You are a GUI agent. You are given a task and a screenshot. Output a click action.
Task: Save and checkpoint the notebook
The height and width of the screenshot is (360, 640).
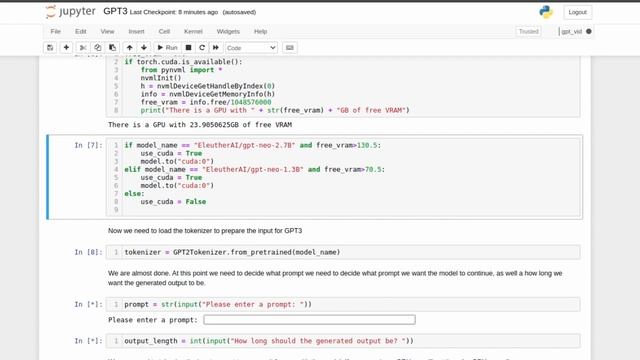(x=50, y=48)
